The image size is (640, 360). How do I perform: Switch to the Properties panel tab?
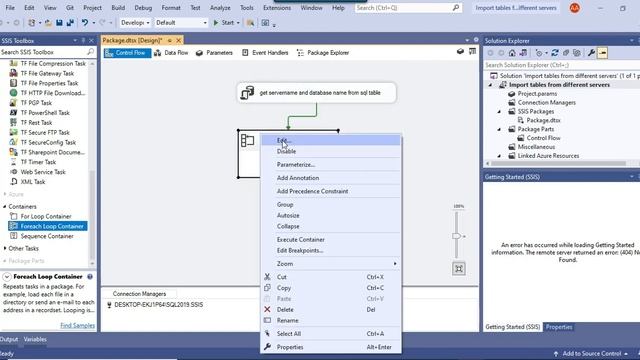click(559, 327)
